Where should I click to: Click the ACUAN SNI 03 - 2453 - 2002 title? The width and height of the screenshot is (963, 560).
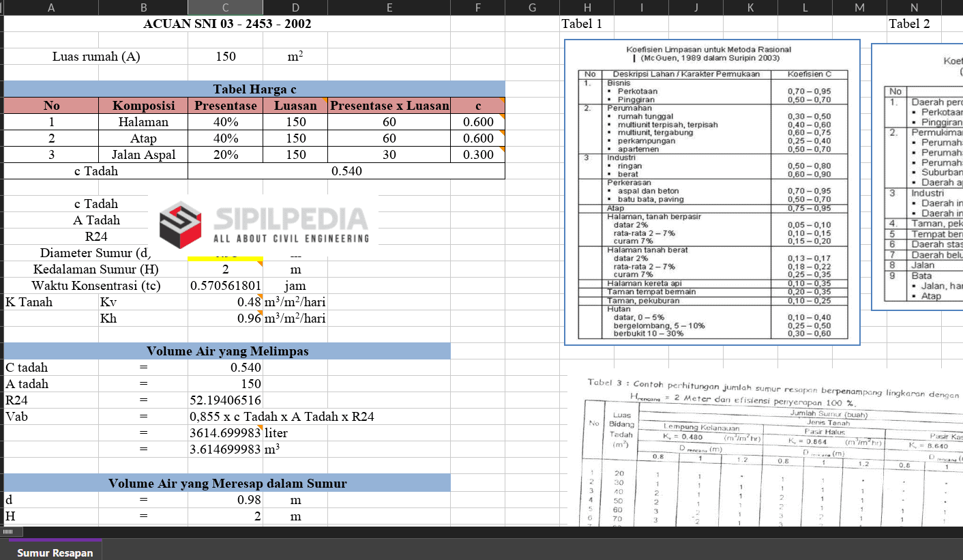227,24
